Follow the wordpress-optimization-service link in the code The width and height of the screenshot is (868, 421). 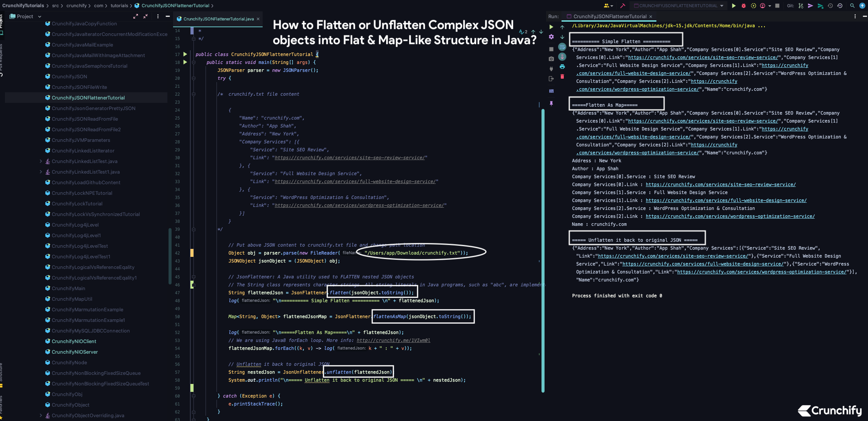tap(359, 205)
